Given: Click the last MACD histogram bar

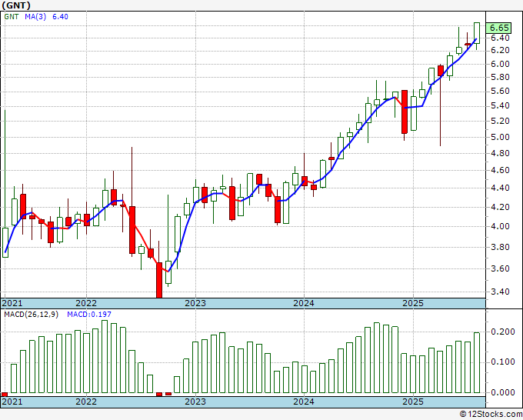Looking at the screenshot, I should pyautogui.click(x=477, y=362).
